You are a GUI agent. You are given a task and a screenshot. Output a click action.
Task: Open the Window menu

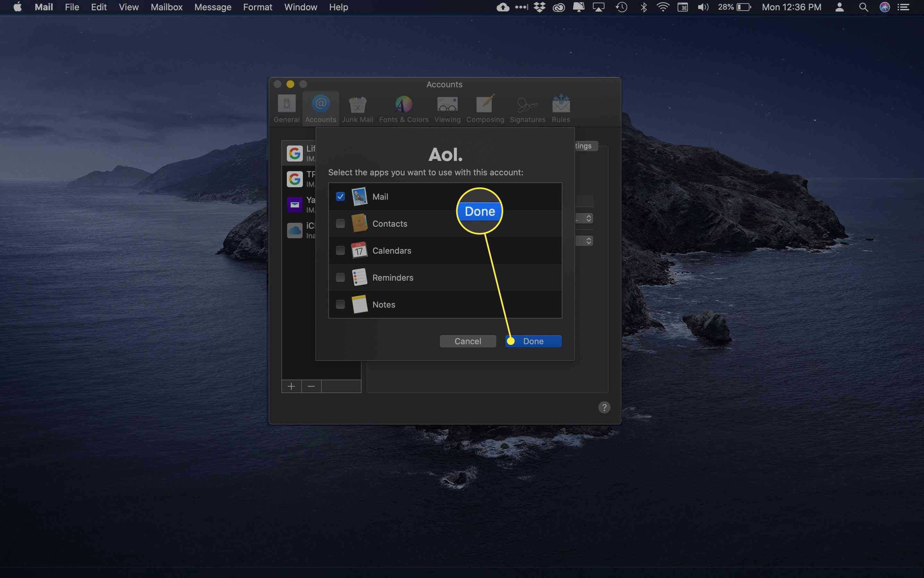tap(301, 7)
